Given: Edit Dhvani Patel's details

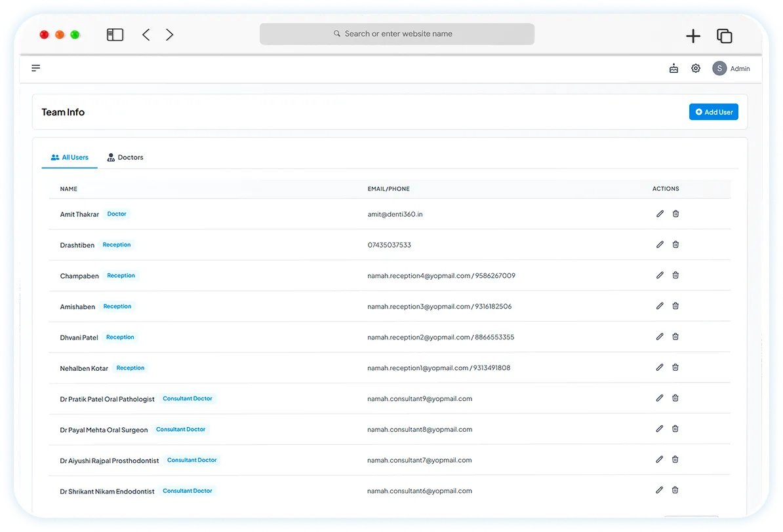Looking at the screenshot, I should point(660,337).
